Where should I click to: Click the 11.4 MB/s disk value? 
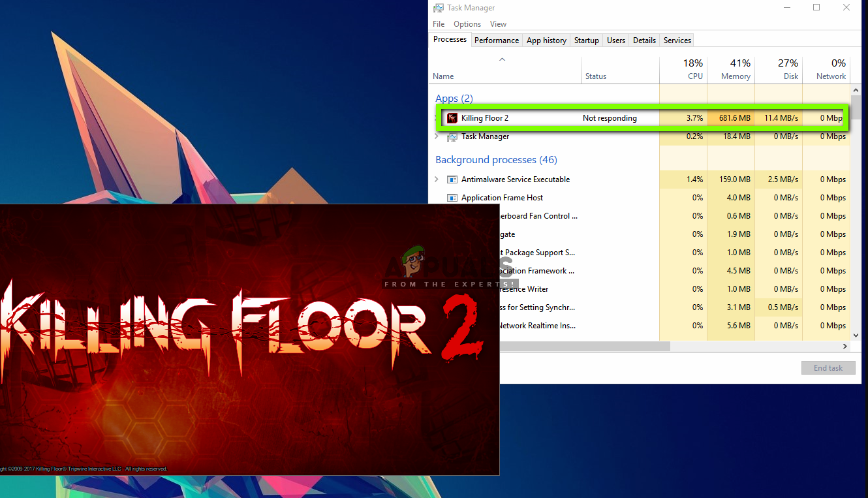click(x=781, y=118)
